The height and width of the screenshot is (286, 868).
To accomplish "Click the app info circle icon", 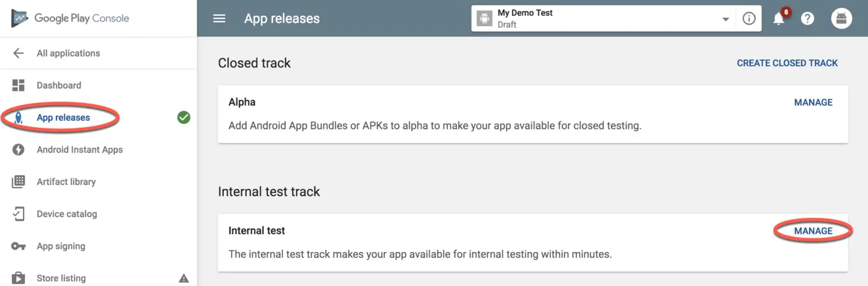I will tap(749, 18).
